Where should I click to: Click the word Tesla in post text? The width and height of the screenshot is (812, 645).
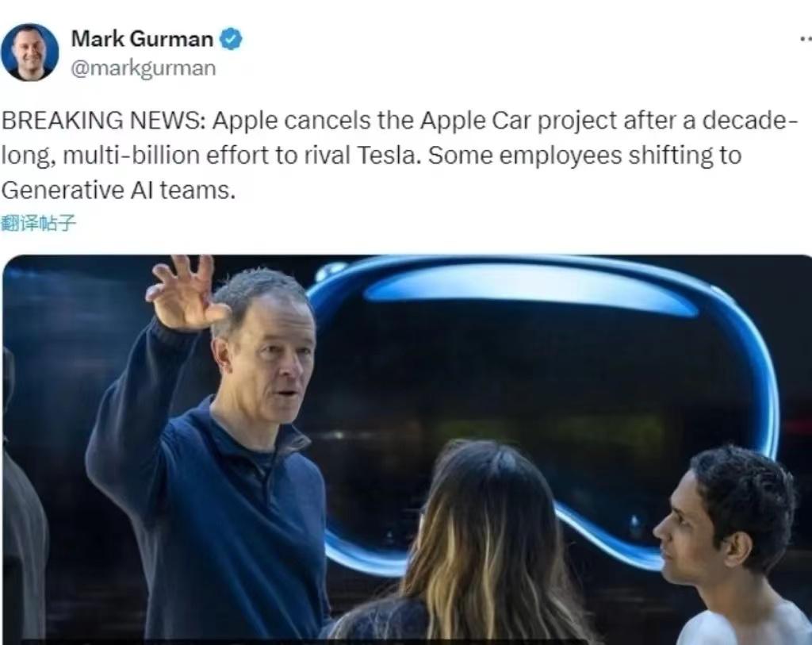(389, 155)
